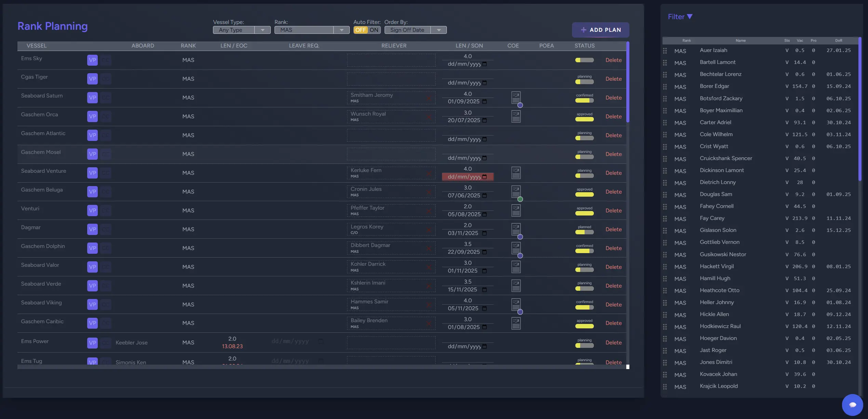Viewport: 868px width, 419px height.
Task: Turn Auto Filter ON
Action: point(374,30)
